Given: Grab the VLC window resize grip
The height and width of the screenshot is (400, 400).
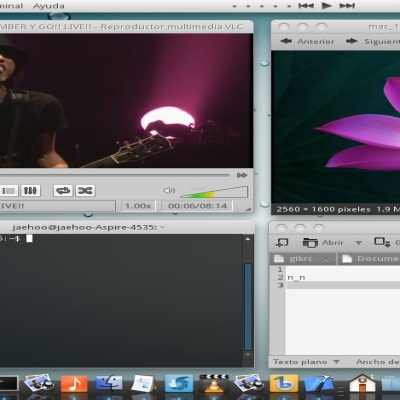Looking at the screenshot, I should (248, 209).
